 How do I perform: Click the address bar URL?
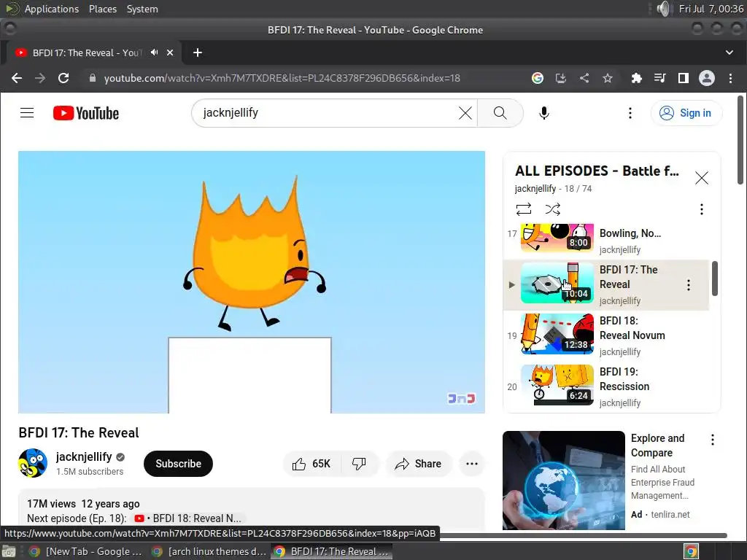282,78
